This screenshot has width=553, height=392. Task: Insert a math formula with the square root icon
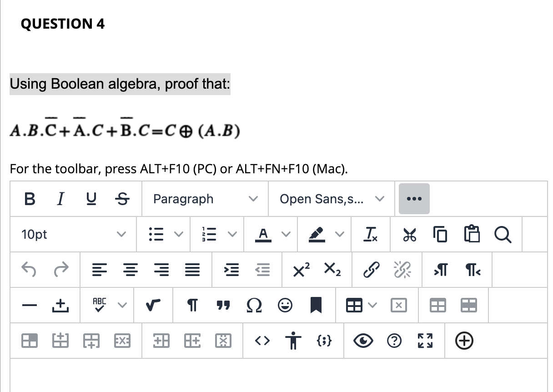click(153, 305)
